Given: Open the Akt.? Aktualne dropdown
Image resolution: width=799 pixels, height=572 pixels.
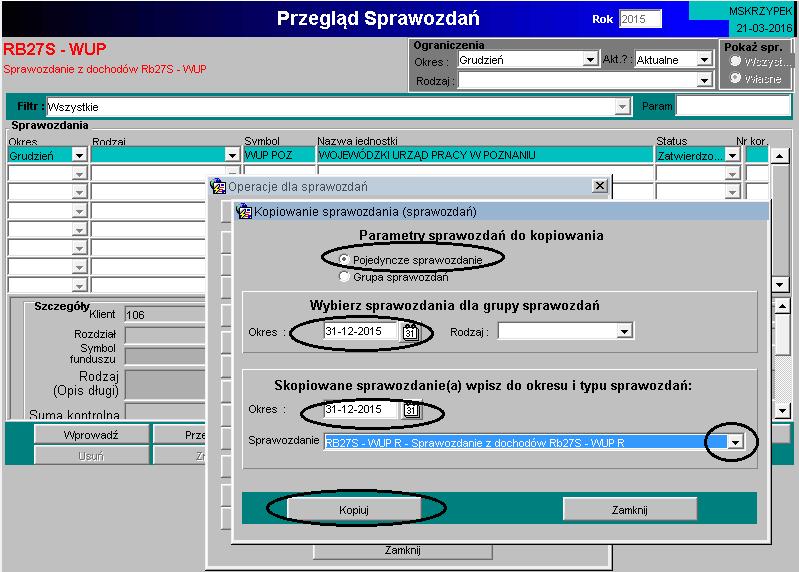Looking at the screenshot, I should click(704, 60).
